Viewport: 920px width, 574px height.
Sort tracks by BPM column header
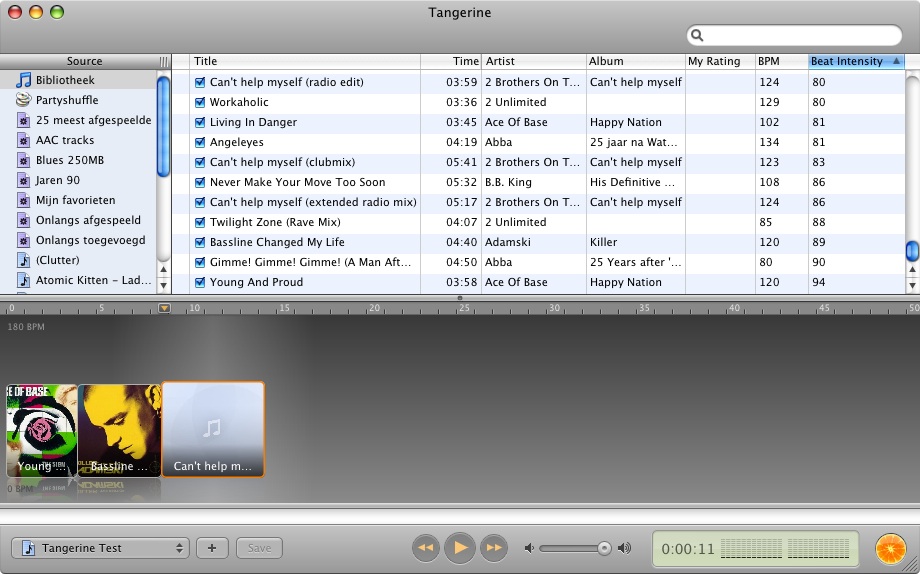pos(780,62)
